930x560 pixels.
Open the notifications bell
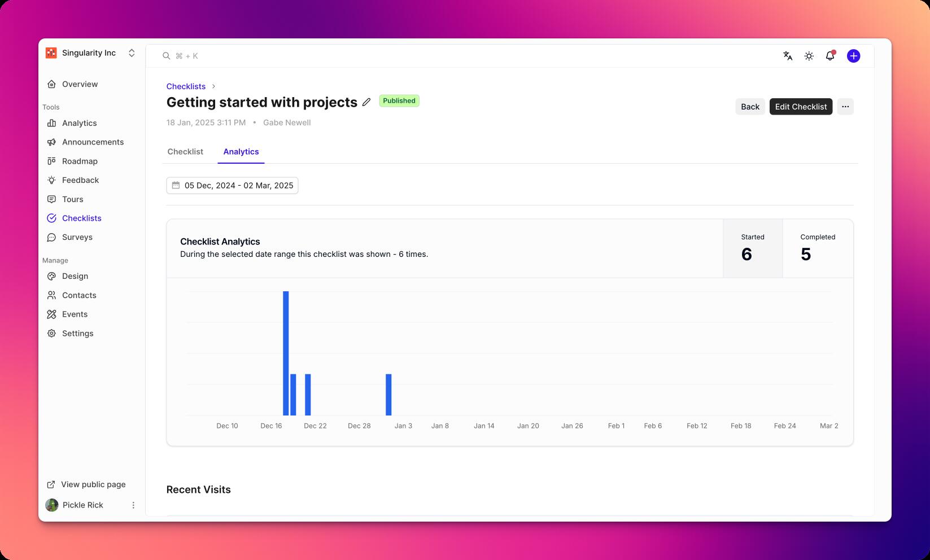click(x=829, y=56)
